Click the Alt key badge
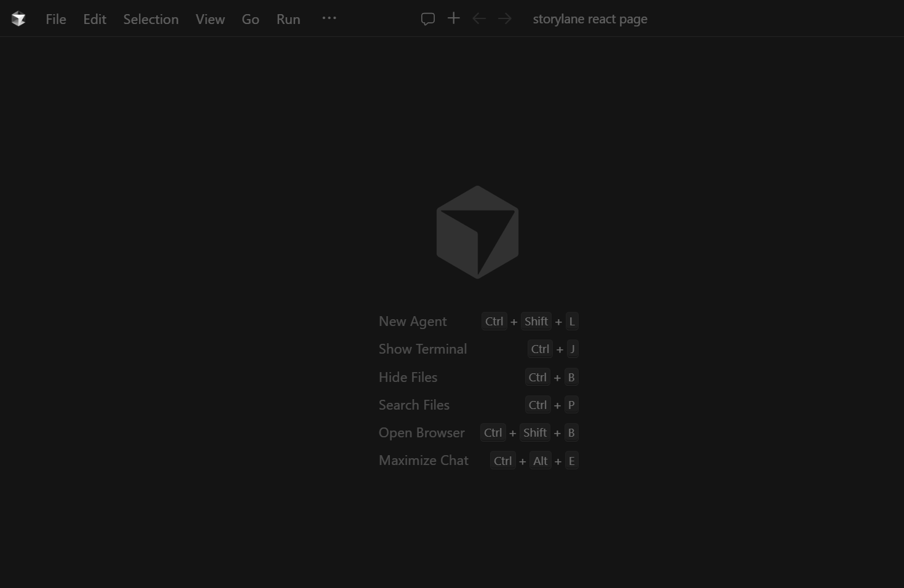Viewport: 904px width, 588px height. [541, 461]
